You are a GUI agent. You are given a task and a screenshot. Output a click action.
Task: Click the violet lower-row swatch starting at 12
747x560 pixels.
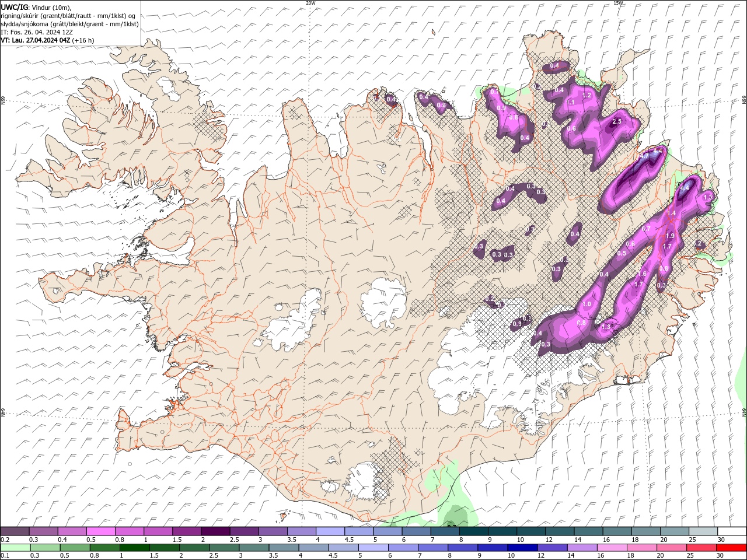point(552,548)
